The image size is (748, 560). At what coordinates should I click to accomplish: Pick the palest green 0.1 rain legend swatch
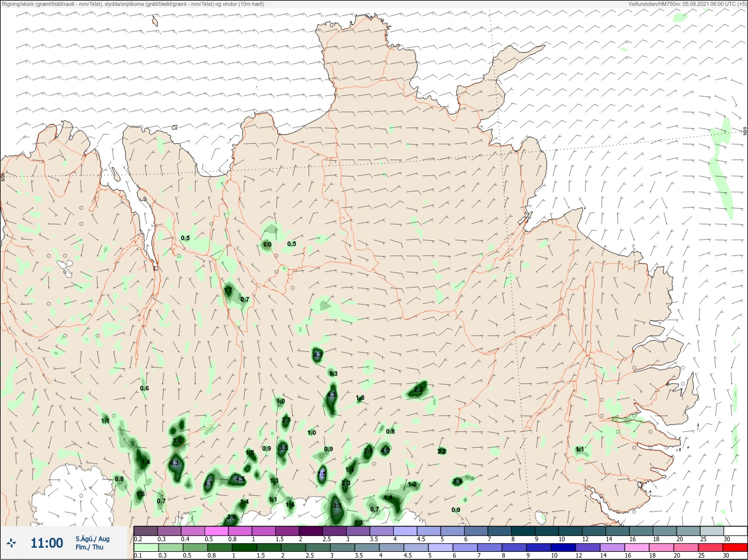pos(146,548)
